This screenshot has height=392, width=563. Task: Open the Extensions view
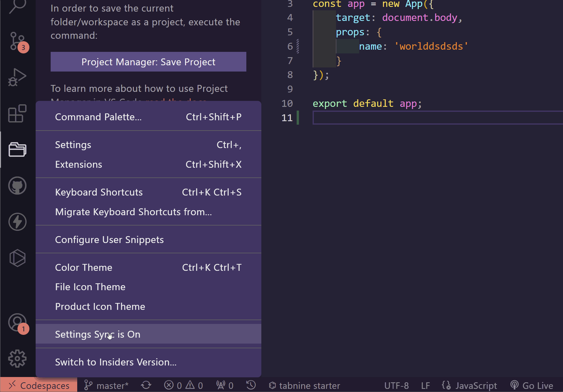tap(17, 114)
